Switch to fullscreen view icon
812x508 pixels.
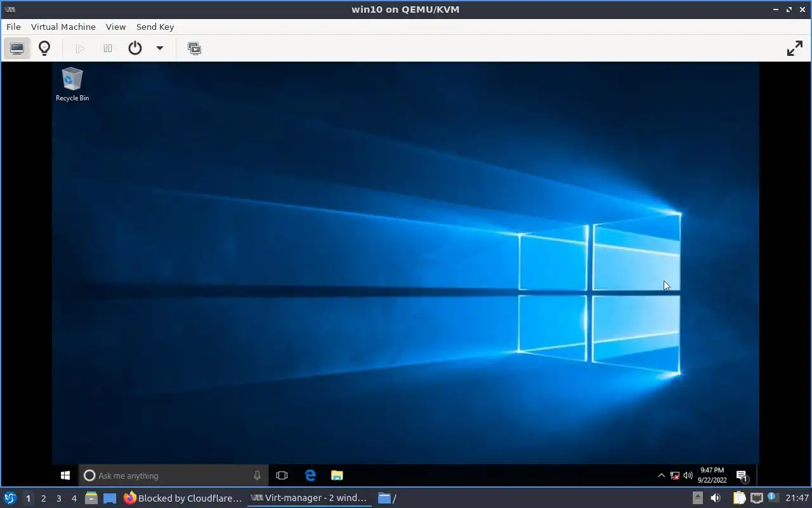pyautogui.click(x=795, y=48)
